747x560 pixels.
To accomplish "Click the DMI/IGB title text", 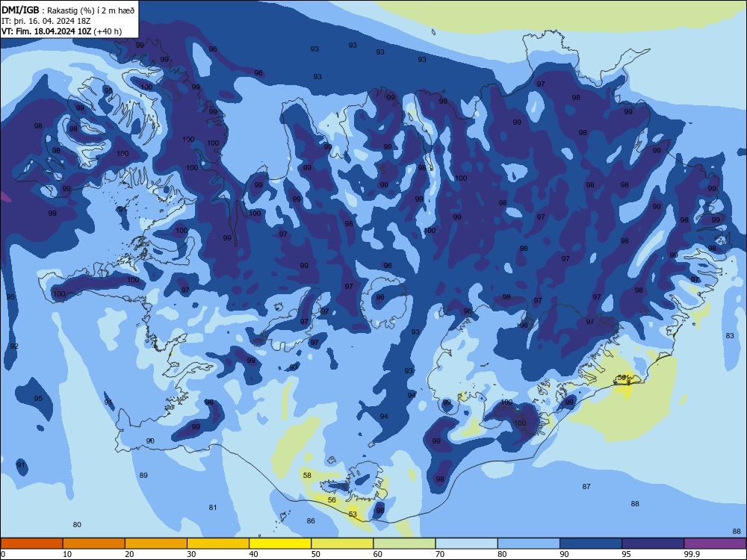I will 20,10.
